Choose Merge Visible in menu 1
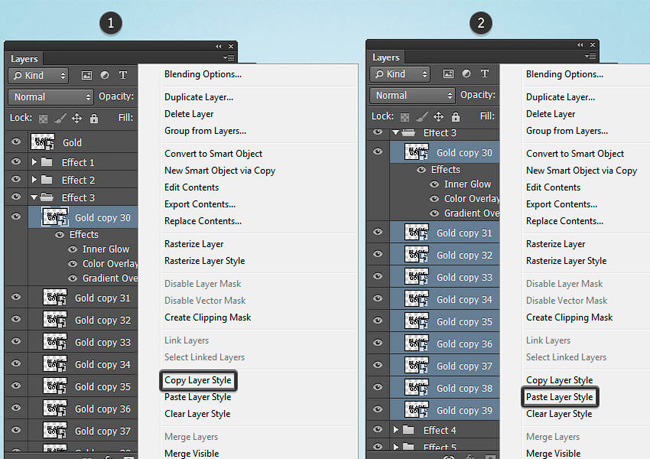This screenshot has height=459, width=650. pyautogui.click(x=192, y=454)
